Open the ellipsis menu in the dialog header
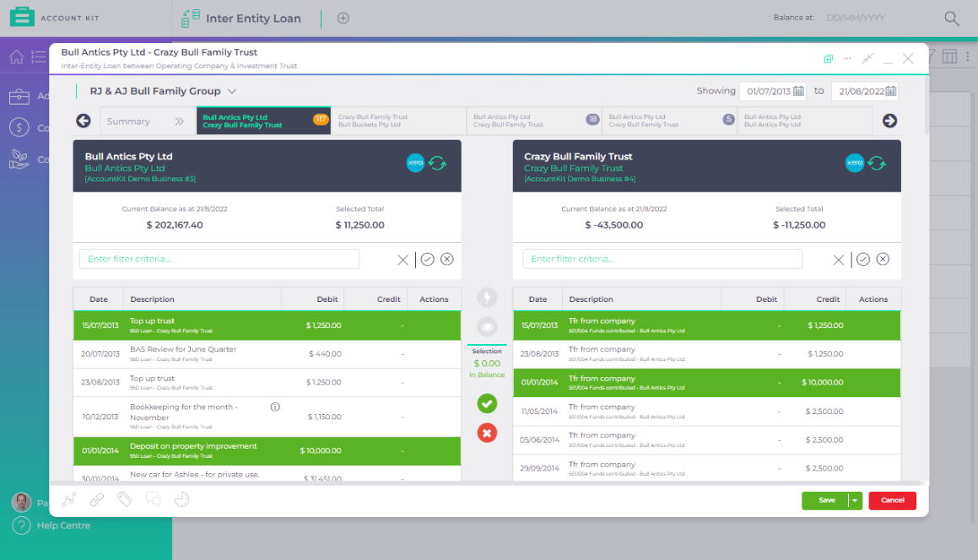This screenshot has height=560, width=978. [x=846, y=57]
